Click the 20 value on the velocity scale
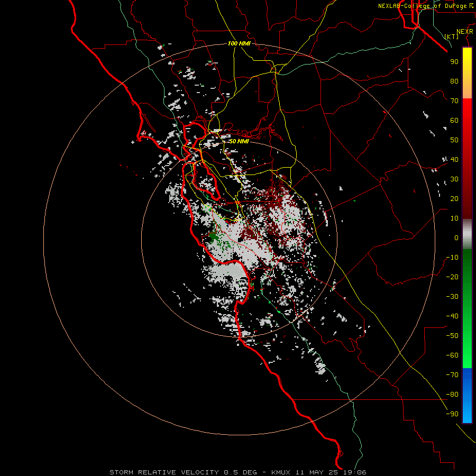476x476 pixels. (x=454, y=198)
